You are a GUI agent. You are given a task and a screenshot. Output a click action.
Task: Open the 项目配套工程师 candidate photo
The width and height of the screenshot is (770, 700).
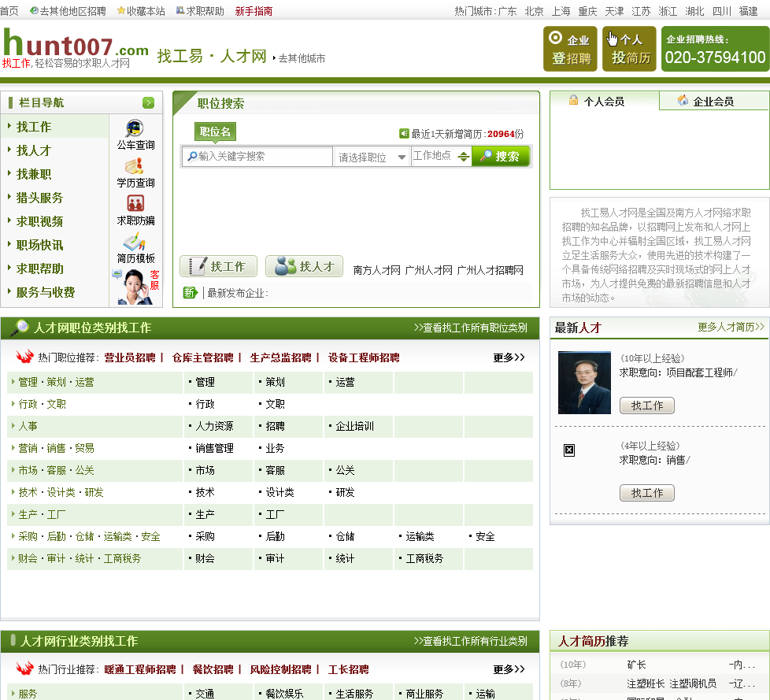pos(584,383)
